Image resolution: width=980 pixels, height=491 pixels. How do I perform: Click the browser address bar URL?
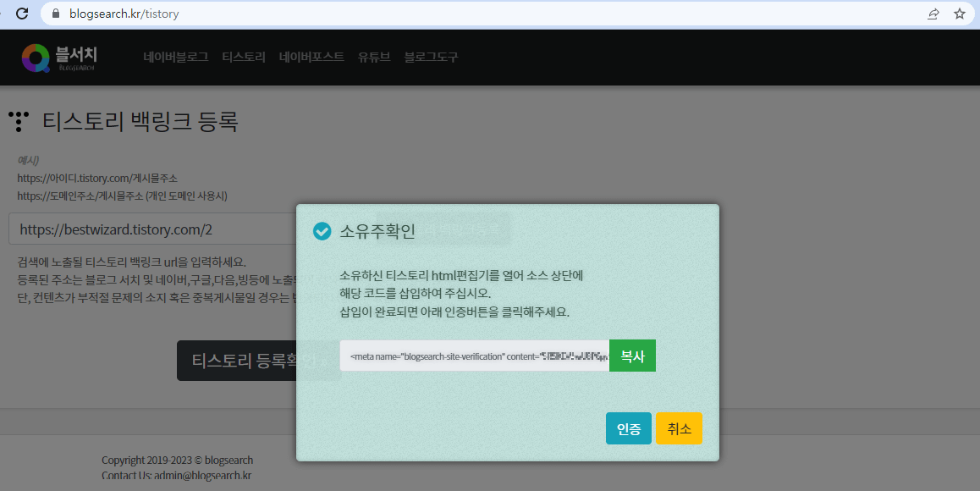coord(124,14)
